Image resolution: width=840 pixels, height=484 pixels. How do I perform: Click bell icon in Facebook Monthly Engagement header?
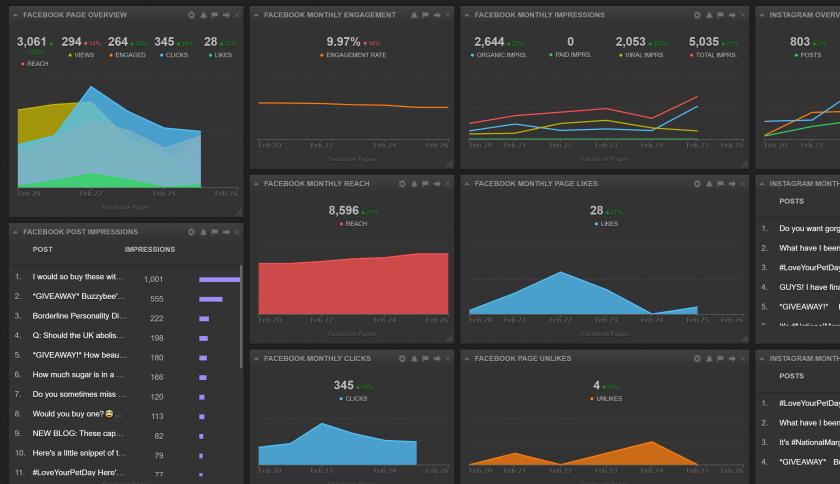coord(414,15)
